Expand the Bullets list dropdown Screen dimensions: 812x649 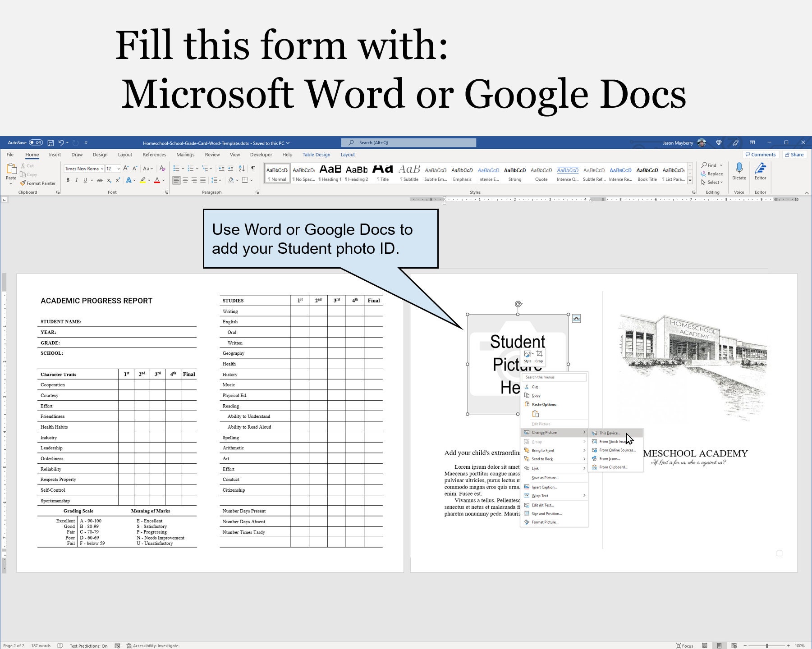pos(183,169)
